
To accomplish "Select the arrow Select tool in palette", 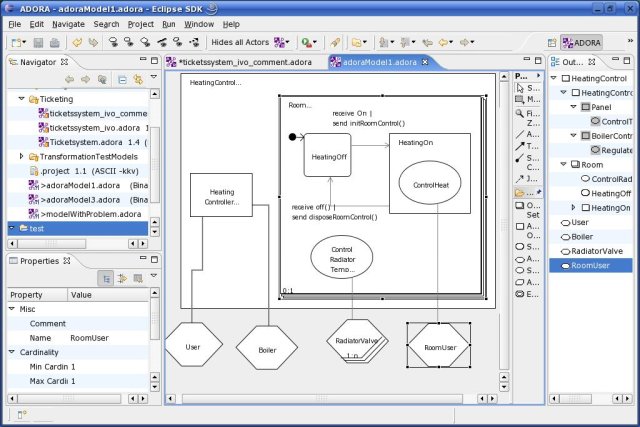I will [519, 100].
